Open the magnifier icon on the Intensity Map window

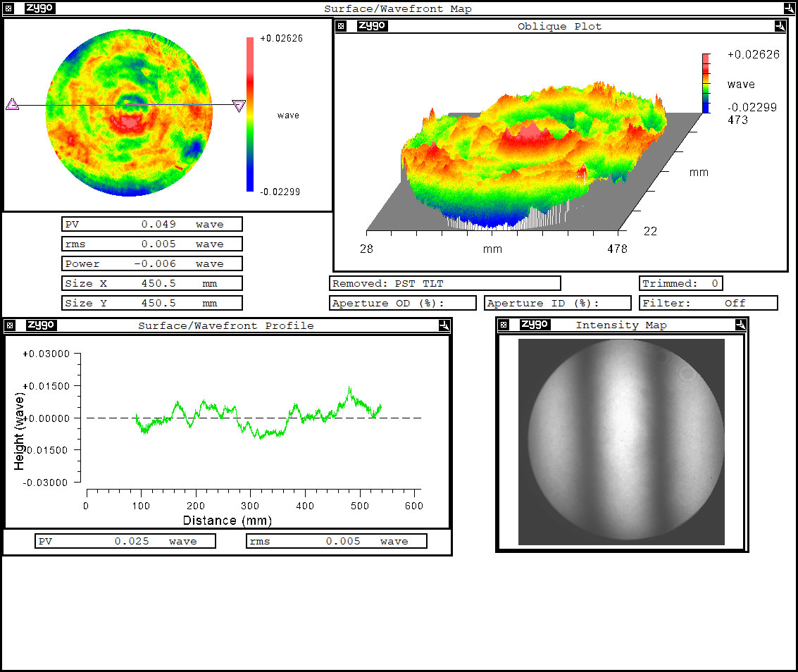pyautogui.click(x=741, y=325)
